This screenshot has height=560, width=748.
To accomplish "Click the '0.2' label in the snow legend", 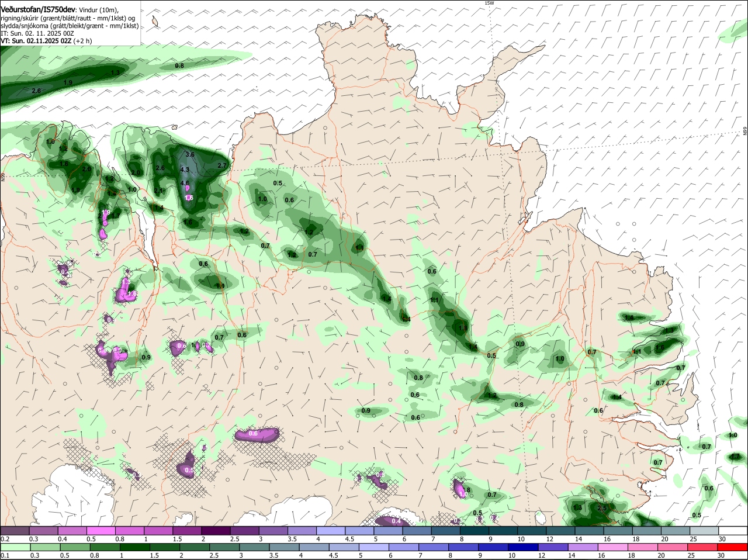I will pos(5,539).
